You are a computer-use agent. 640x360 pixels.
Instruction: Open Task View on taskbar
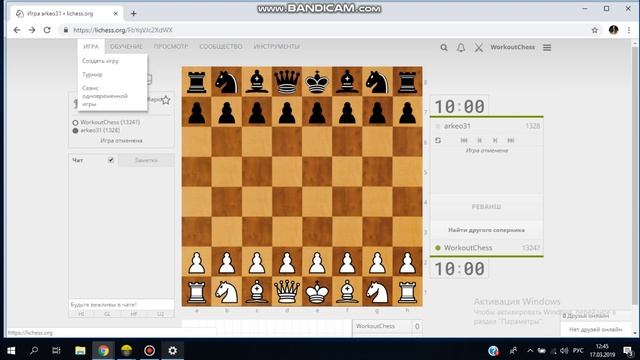tap(56, 350)
